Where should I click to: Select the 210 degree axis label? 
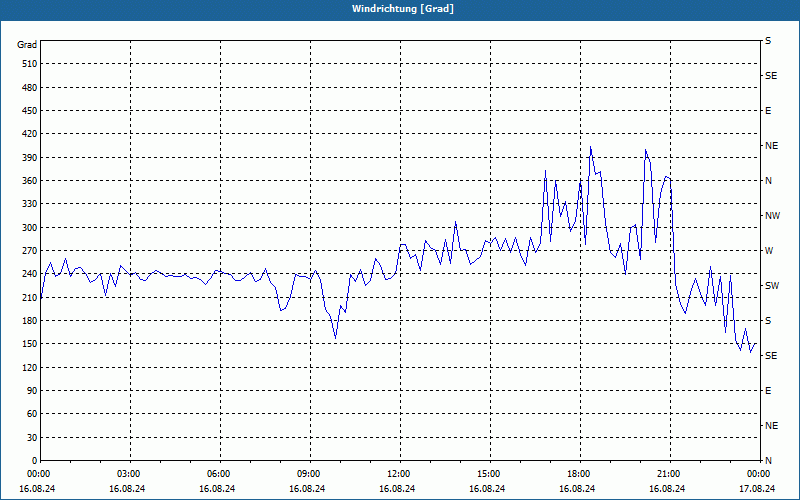pyautogui.click(x=30, y=297)
